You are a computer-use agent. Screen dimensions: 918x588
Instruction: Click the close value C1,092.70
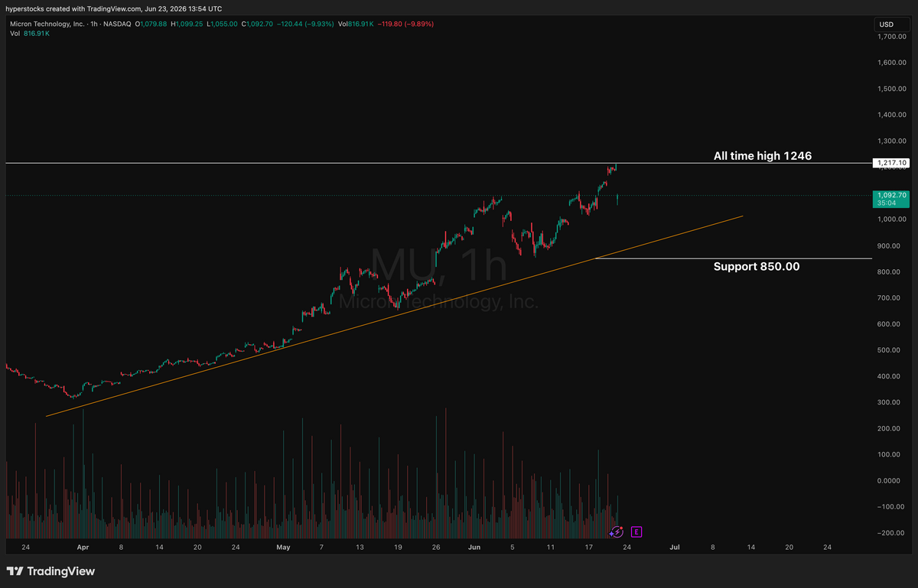(259, 24)
